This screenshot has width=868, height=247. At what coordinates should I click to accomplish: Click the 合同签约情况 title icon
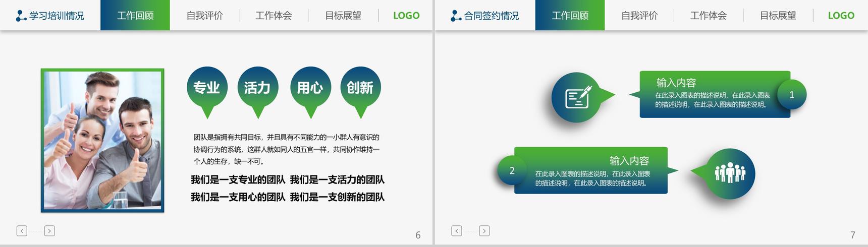pyautogui.click(x=456, y=16)
